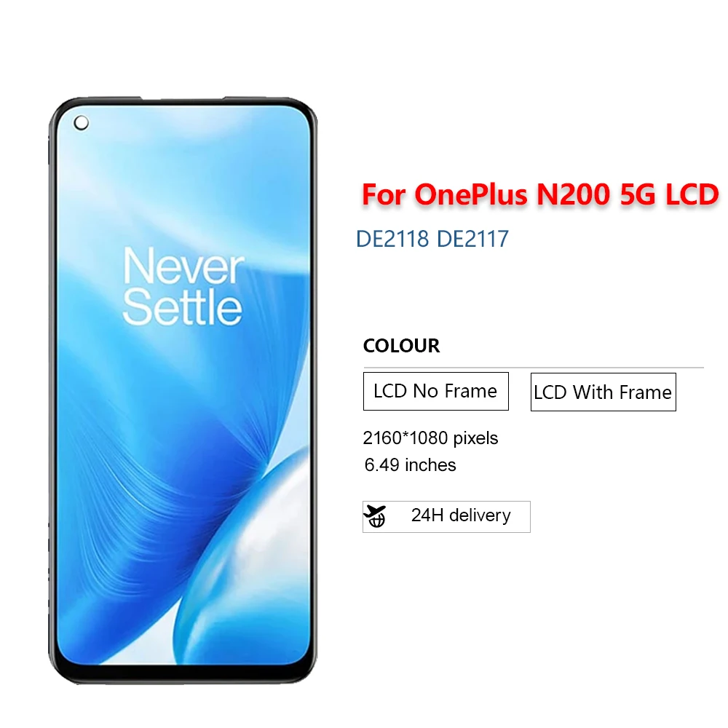The image size is (728, 728).
Task: Click the divider line below the COLOUR heading
Action: 534,367
